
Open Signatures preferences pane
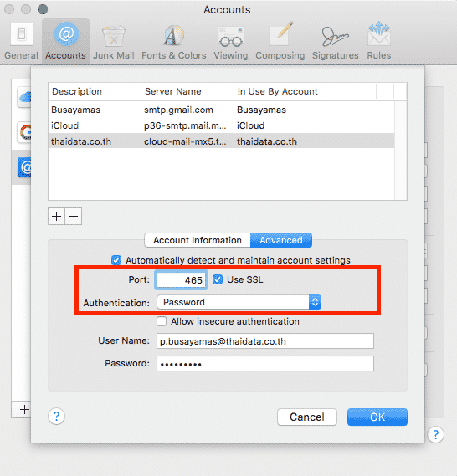pos(336,42)
